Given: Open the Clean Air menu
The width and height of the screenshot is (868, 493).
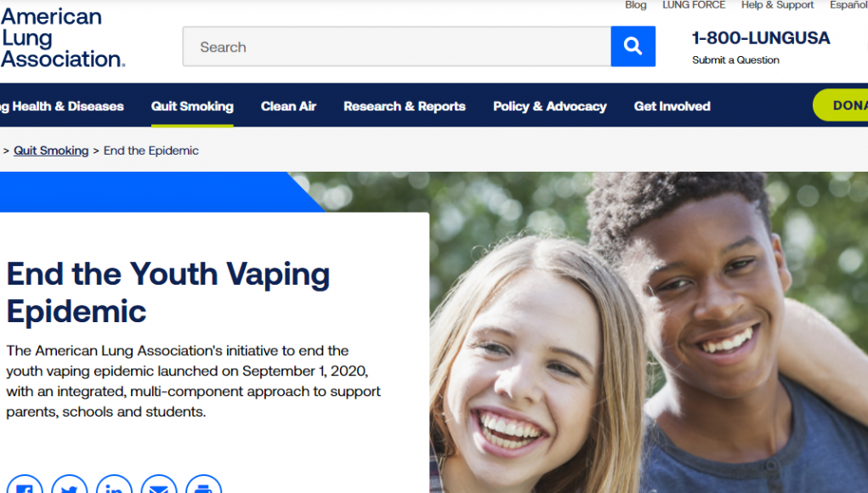Looking at the screenshot, I should [288, 106].
